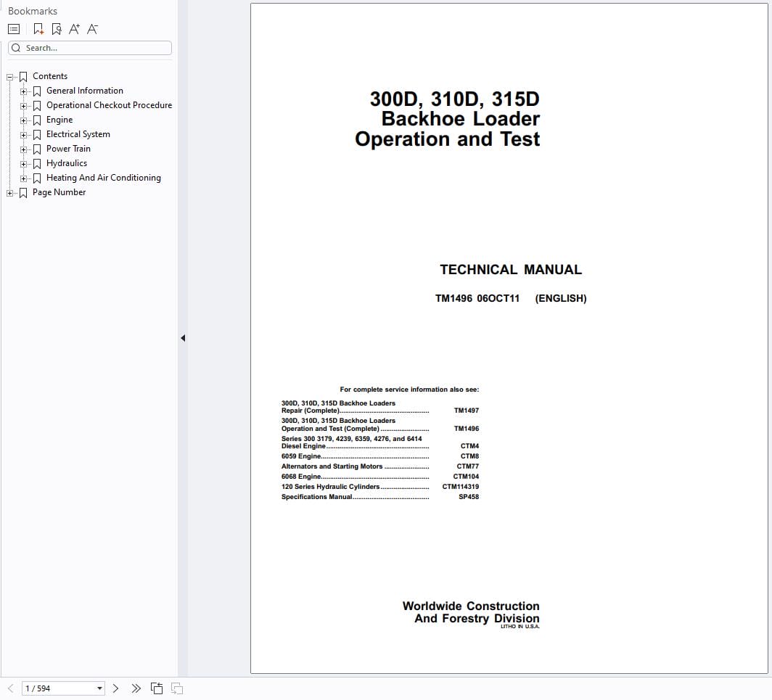Expand the Operational Checkout Procedure node
This screenshot has height=700, width=772.
(23, 106)
